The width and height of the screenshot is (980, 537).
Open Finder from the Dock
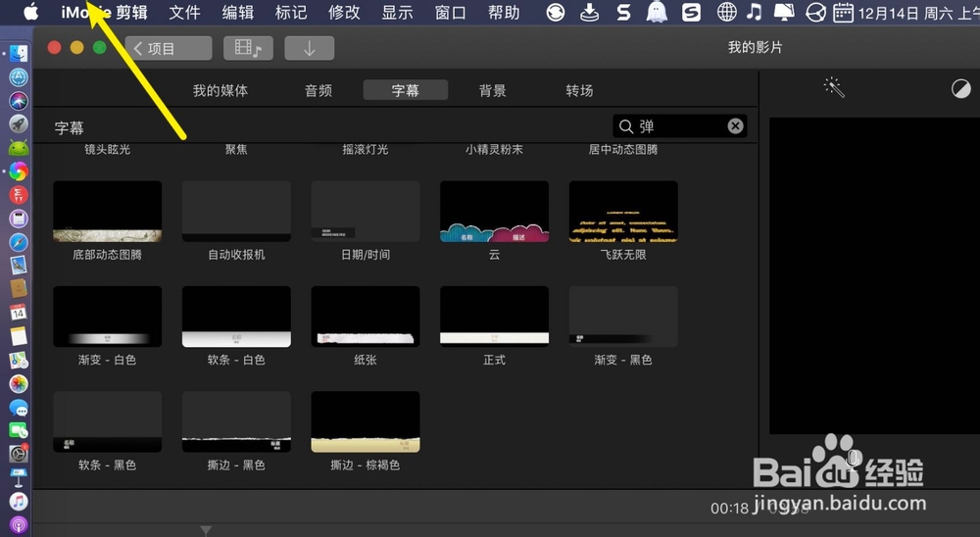[x=18, y=54]
